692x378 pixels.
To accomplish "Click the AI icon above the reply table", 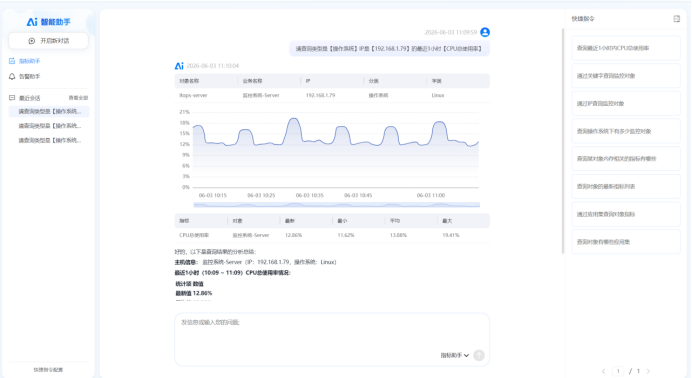I will 179,66.
